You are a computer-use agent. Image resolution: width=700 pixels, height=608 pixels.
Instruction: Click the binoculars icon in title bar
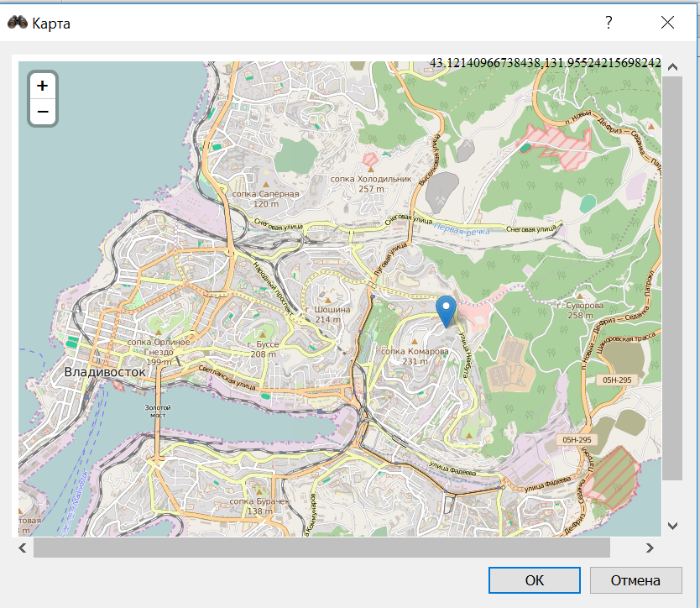(x=18, y=23)
